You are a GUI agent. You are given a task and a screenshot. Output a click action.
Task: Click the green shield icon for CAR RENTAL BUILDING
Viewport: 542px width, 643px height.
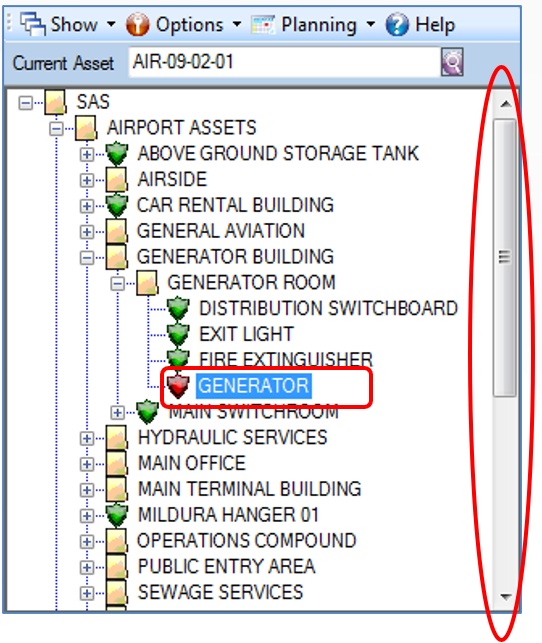click(117, 205)
